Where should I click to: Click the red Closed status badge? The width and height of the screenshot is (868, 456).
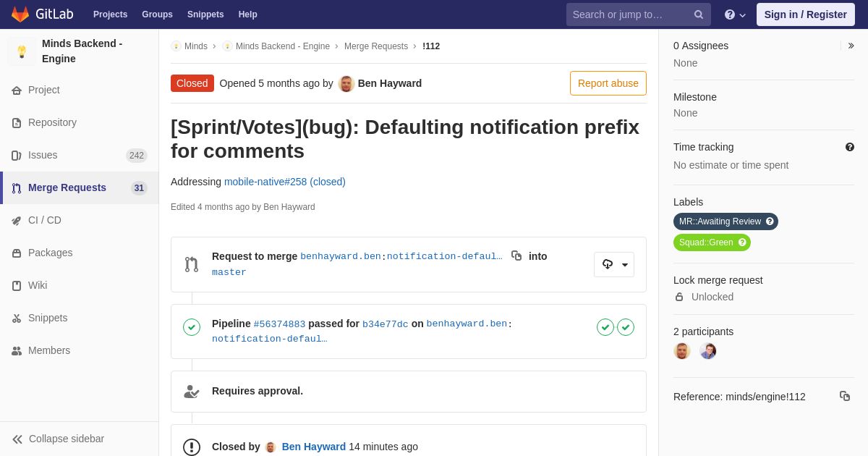click(x=192, y=83)
